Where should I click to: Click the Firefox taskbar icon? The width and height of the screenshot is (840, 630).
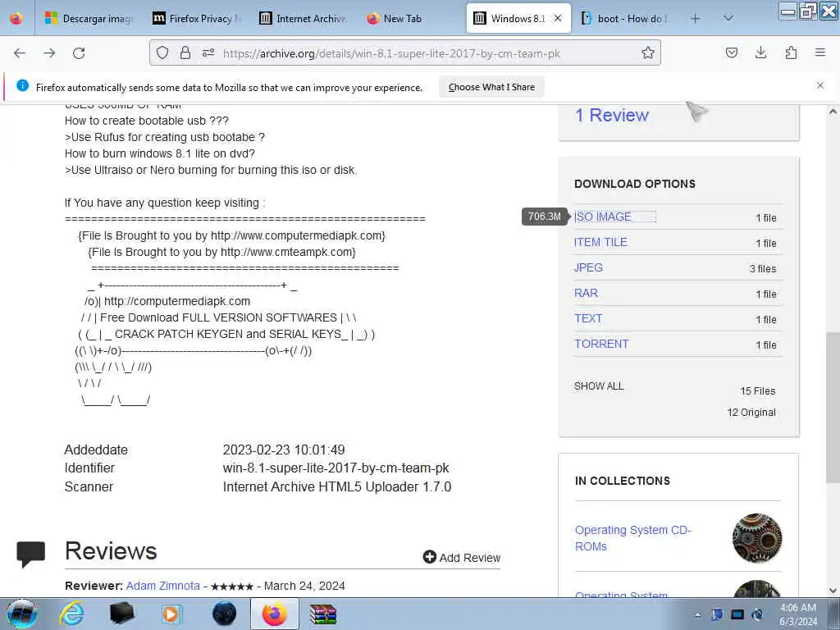coord(274,614)
